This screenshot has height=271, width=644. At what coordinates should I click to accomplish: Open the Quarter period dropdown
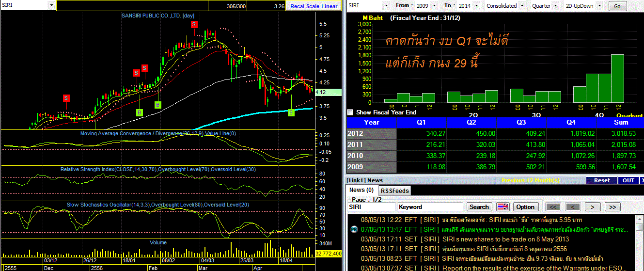point(555,6)
